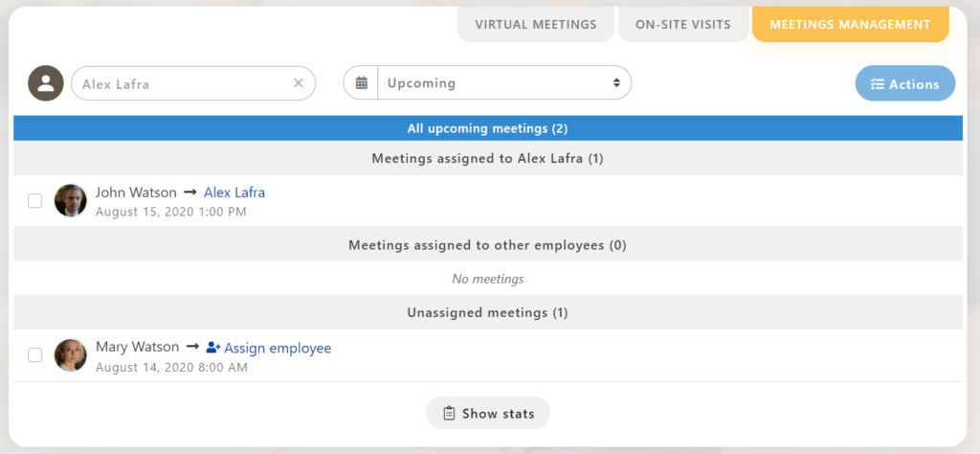Clear the Alex Lafra search field
980x454 pixels.
pyautogui.click(x=299, y=83)
